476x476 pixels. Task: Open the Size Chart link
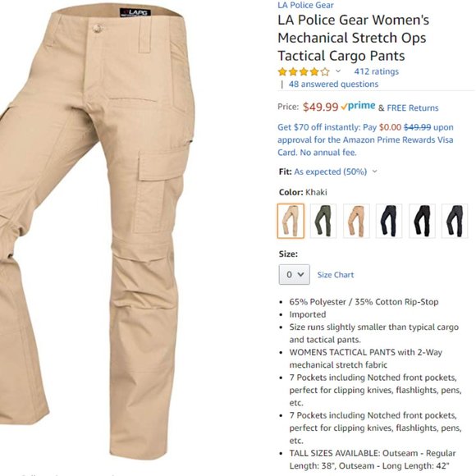[336, 275]
